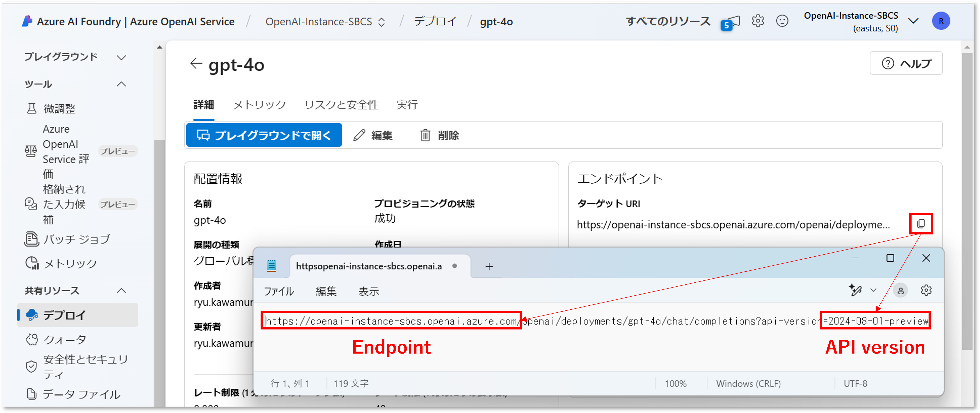Switch to 実行 tab
Screen dimensions: 980x413
coord(407,105)
